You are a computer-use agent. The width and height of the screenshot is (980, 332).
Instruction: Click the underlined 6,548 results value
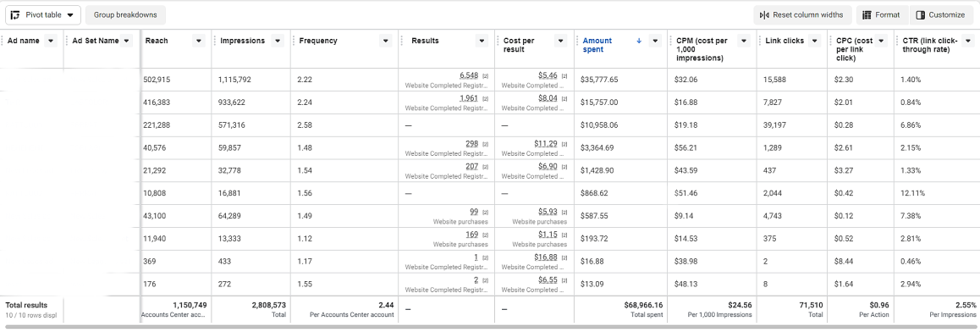(469, 75)
